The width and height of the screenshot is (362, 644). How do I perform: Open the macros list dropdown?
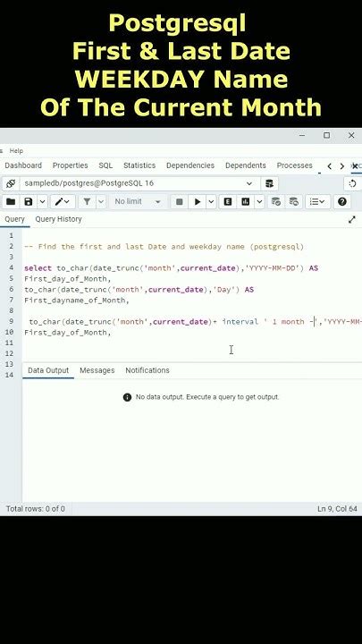point(317,201)
